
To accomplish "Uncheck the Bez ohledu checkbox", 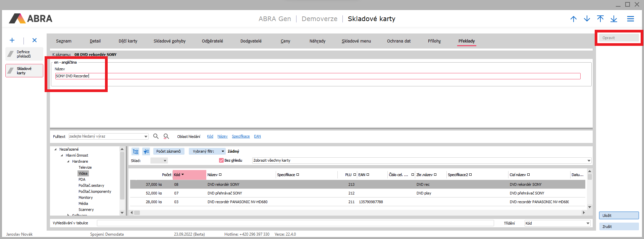I will pyautogui.click(x=221, y=160).
